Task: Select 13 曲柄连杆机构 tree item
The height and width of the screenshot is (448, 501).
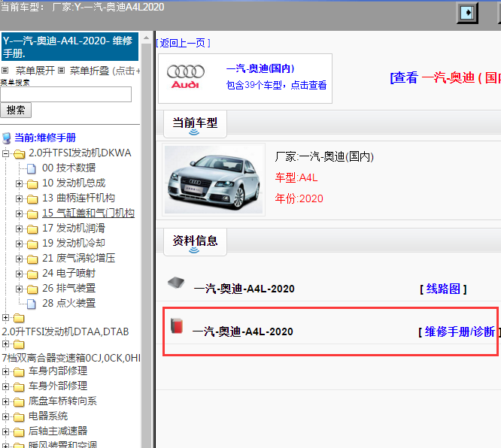Action: pyautogui.click(x=78, y=198)
